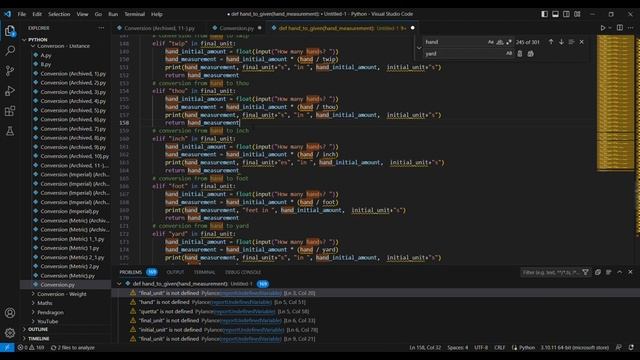Open Conversion (Imperial).py file
Image resolution: width=640 pixels, height=360 pixels.
[x=69, y=211]
